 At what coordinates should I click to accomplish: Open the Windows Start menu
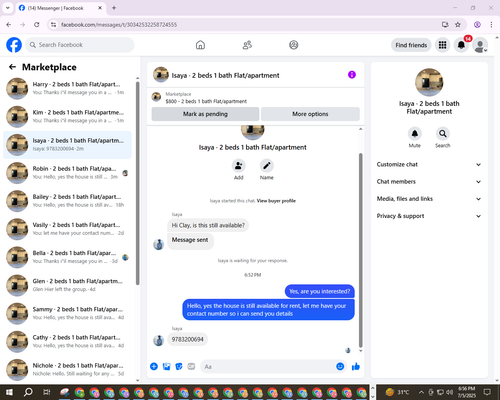pyautogui.click(x=9, y=392)
